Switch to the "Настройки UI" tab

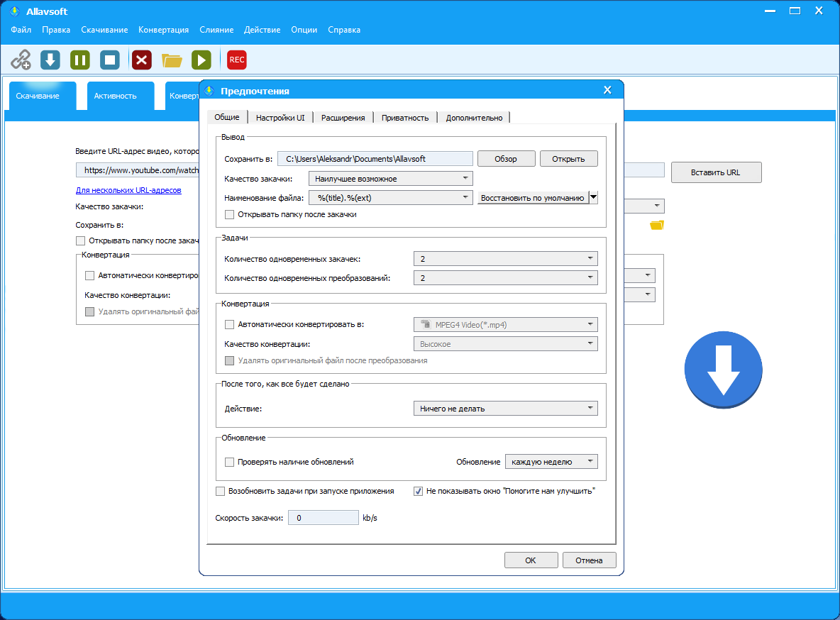coord(280,118)
